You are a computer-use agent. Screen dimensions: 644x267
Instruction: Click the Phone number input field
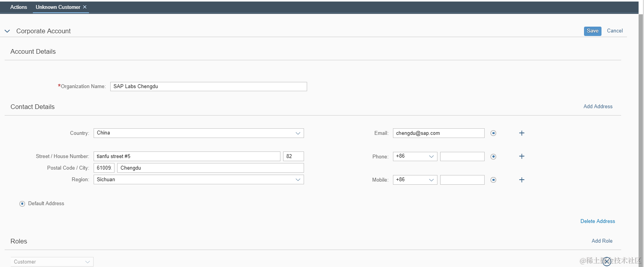pyautogui.click(x=462, y=156)
